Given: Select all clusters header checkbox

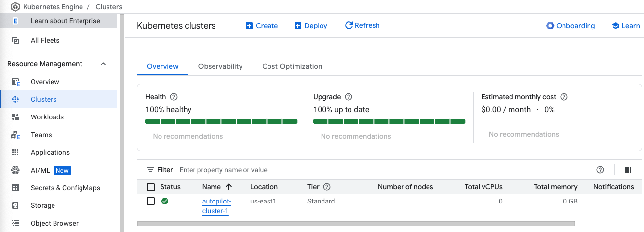Looking at the screenshot, I should click(151, 187).
